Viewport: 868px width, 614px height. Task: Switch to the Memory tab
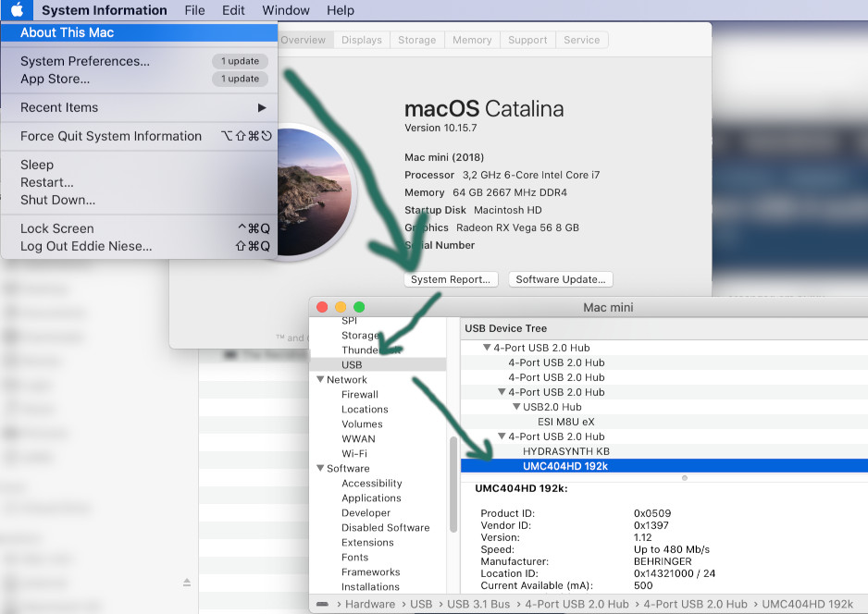(x=472, y=40)
